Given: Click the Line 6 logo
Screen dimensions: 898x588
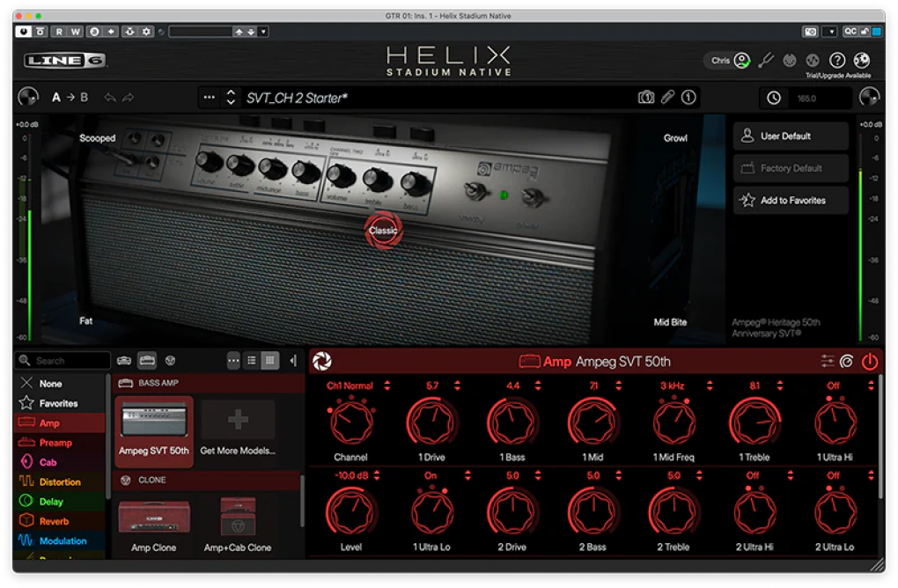Looking at the screenshot, I should pyautogui.click(x=64, y=60).
